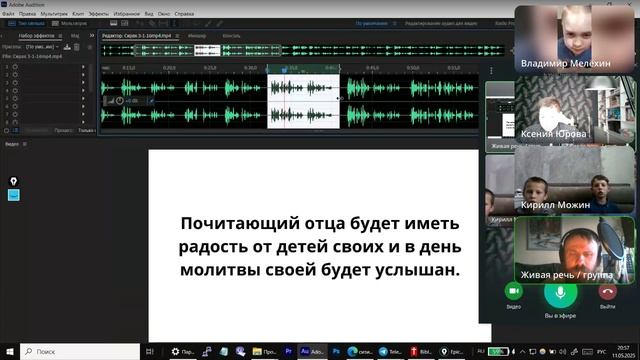Open the Справка menu
The image size is (640, 360).
click(184, 14)
